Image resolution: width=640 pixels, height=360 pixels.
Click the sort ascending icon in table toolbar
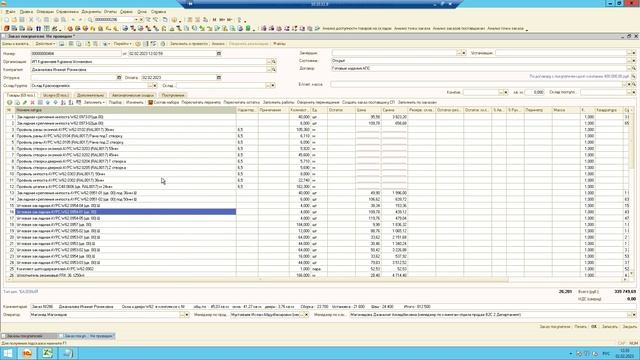coord(63,102)
